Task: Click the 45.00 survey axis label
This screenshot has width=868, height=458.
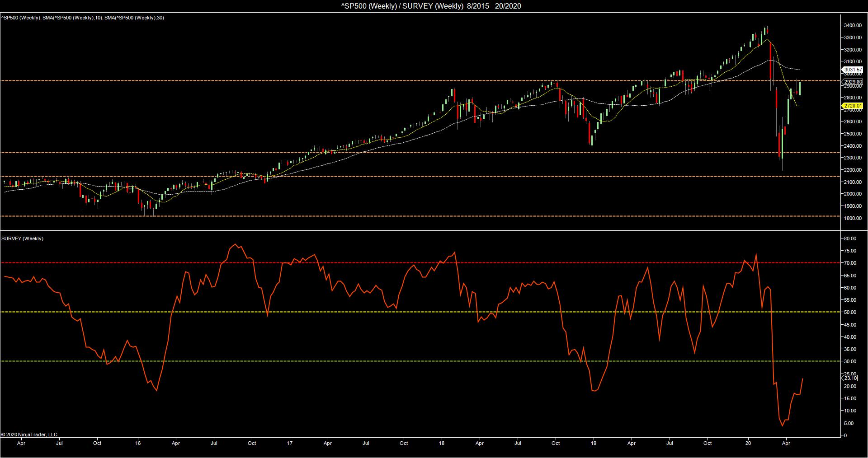Action: pos(850,325)
